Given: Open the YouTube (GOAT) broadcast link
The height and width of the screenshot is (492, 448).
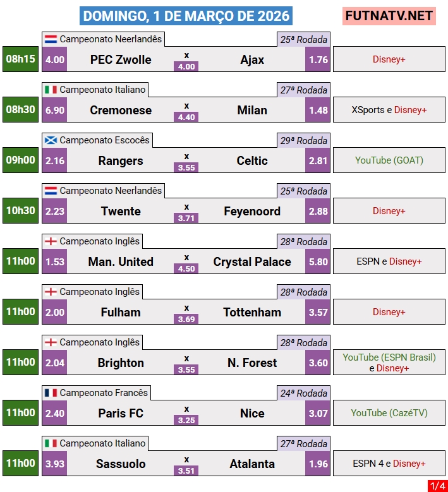Looking at the screenshot, I should click(x=389, y=160).
